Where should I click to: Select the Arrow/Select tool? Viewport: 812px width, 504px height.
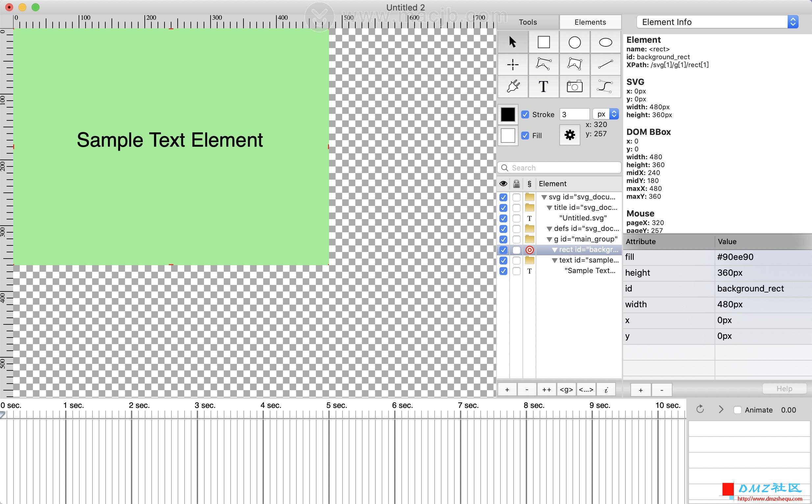click(x=513, y=41)
